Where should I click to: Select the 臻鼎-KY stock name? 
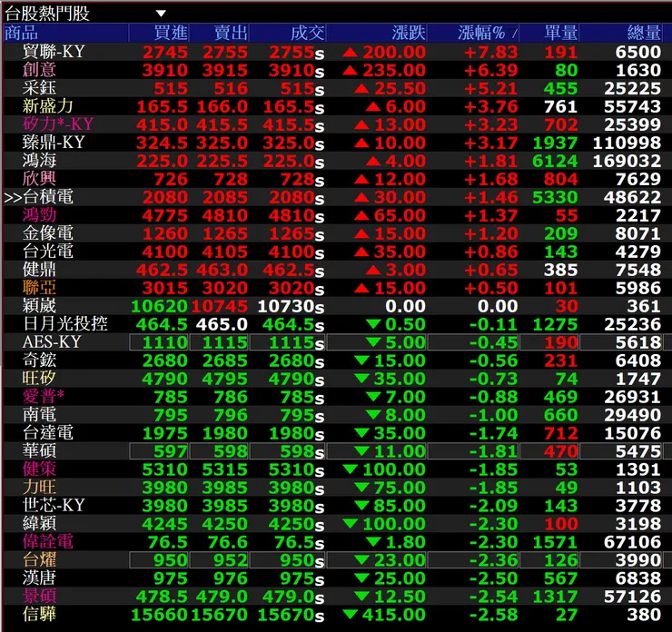[54, 143]
